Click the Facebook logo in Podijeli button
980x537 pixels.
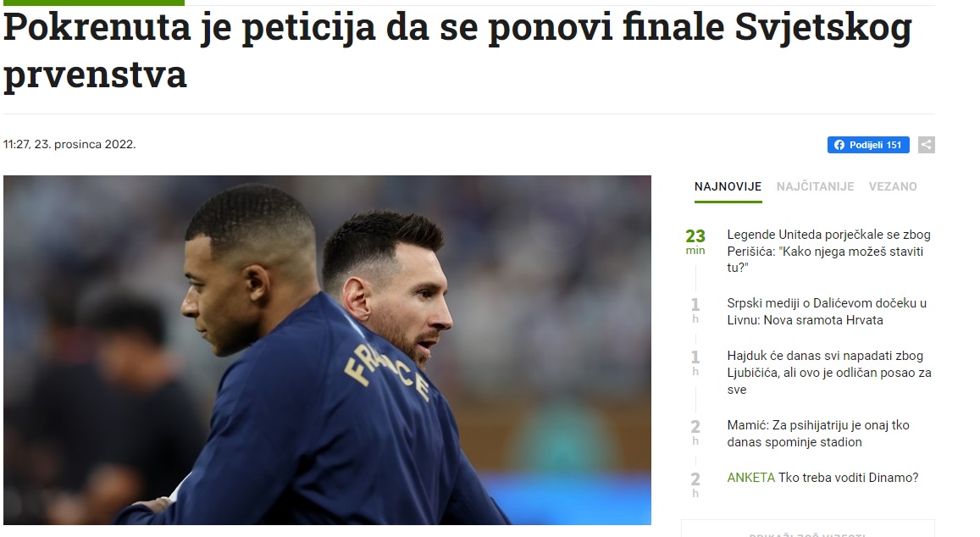pyautogui.click(x=839, y=144)
